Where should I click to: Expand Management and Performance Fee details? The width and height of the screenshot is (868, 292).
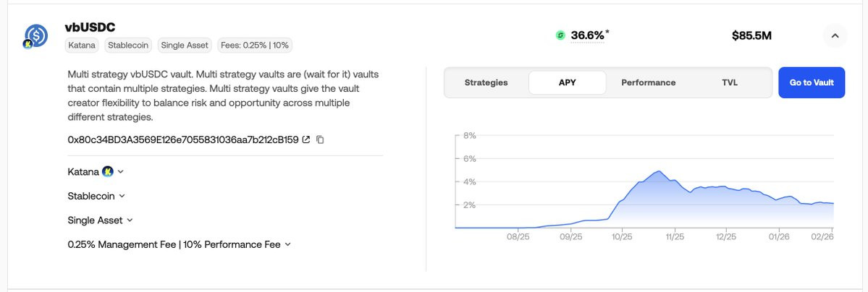pyautogui.click(x=287, y=244)
